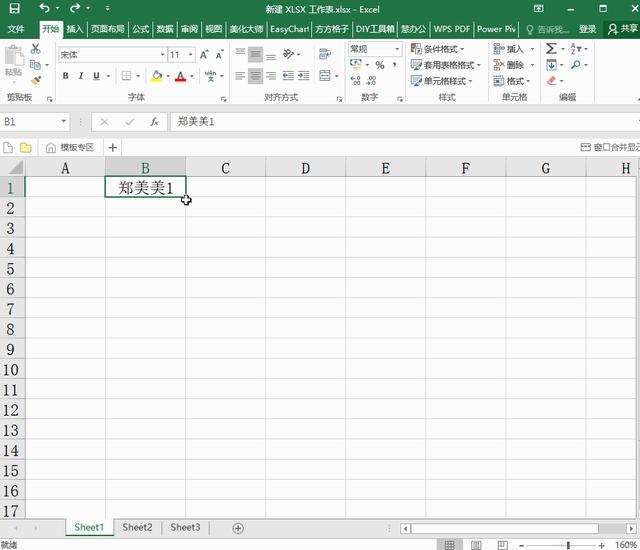The image size is (640, 550).
Task: Click the Format Painter brush icon
Action: (36, 80)
